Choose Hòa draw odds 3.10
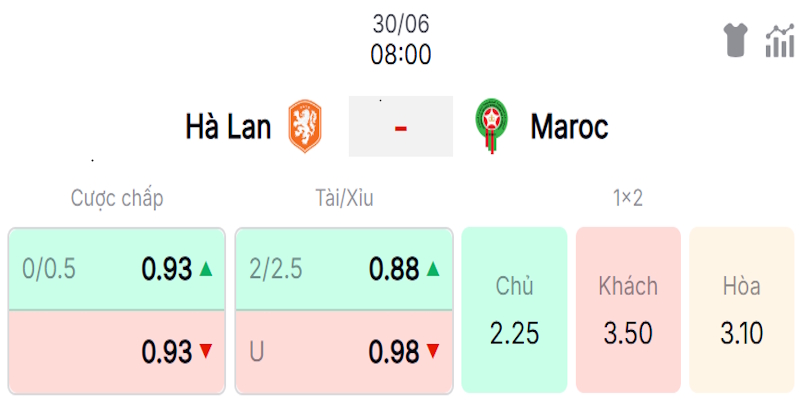This screenshot has width=800, height=400. (742, 310)
